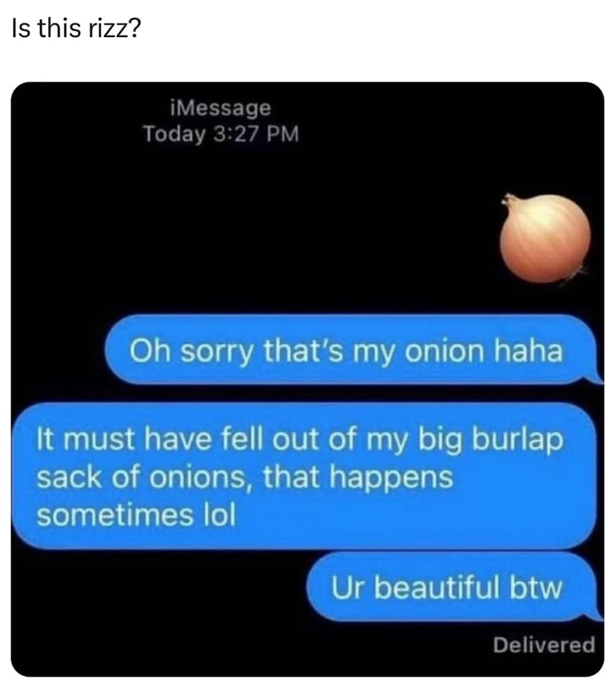Click the onion's root end
Image resolution: width=616 pixels, height=688 pixels.
click(576, 274)
